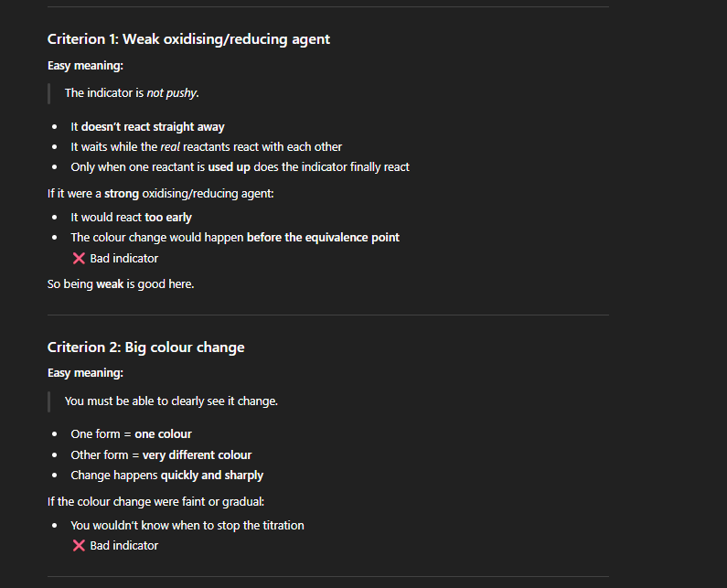Viewport: 727px width, 588px height.
Task: Click the "Criterion 2: Big colour change" heading
Action: 145,347
